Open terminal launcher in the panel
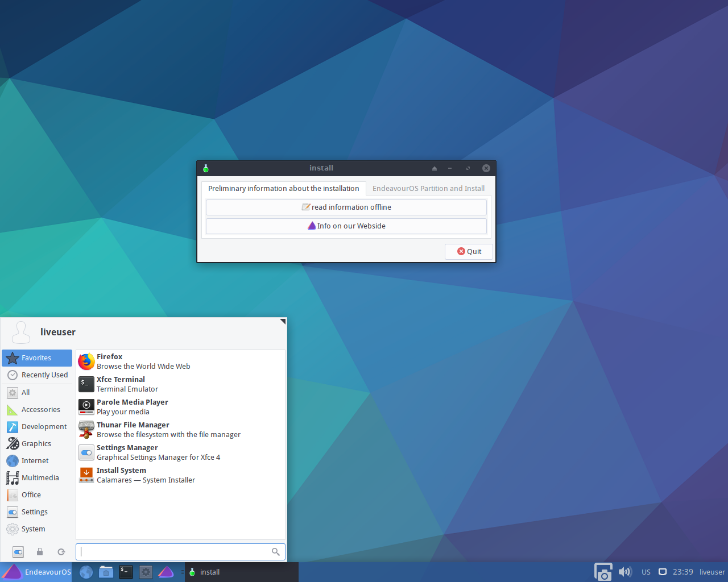 126,572
